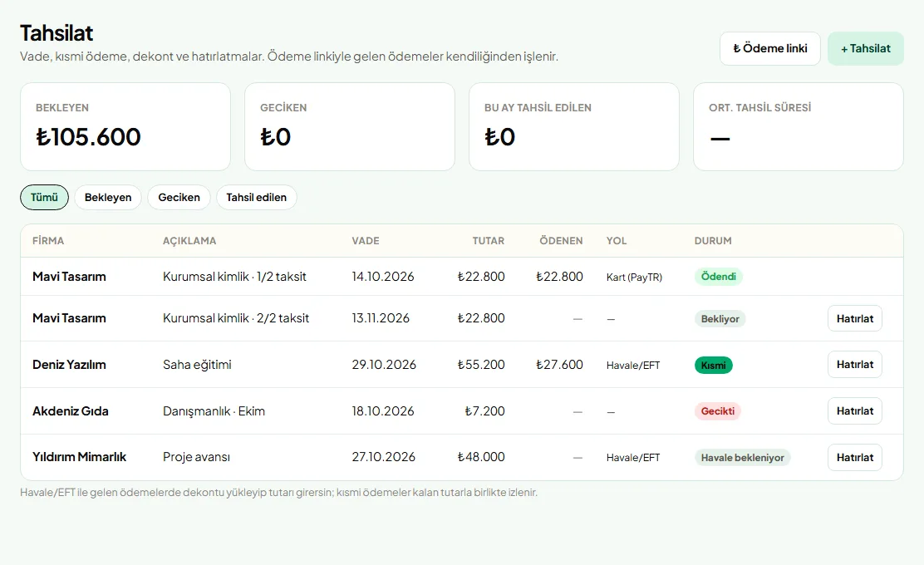The image size is (924, 565).
Task: Click Hatırlat for Akdeniz Gıda
Action: 854,410
